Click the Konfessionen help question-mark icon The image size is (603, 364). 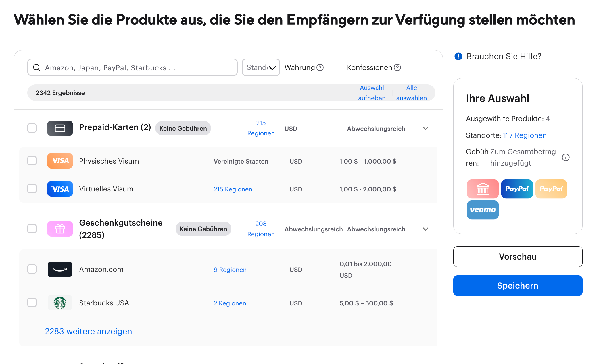pyautogui.click(x=397, y=67)
